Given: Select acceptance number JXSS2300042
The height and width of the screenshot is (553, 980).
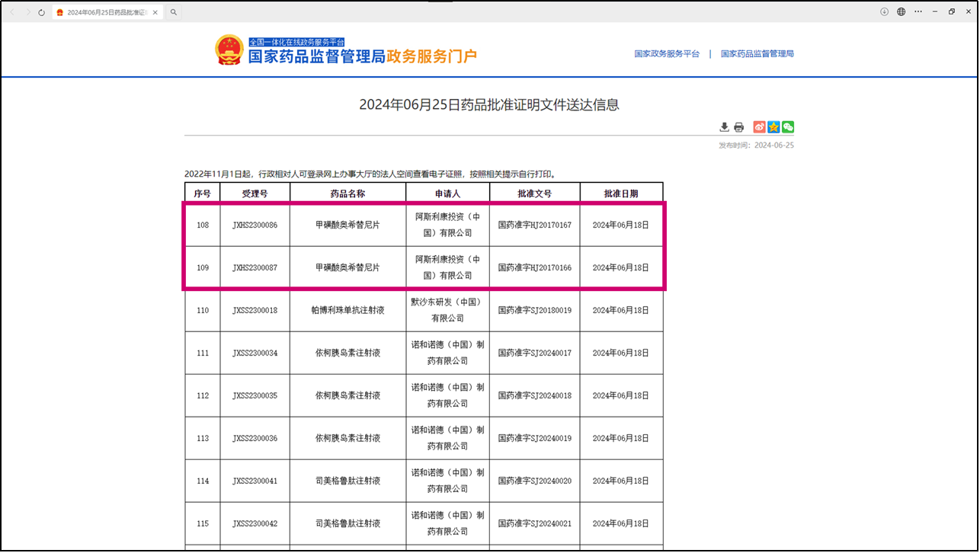Looking at the screenshot, I should click(255, 524).
